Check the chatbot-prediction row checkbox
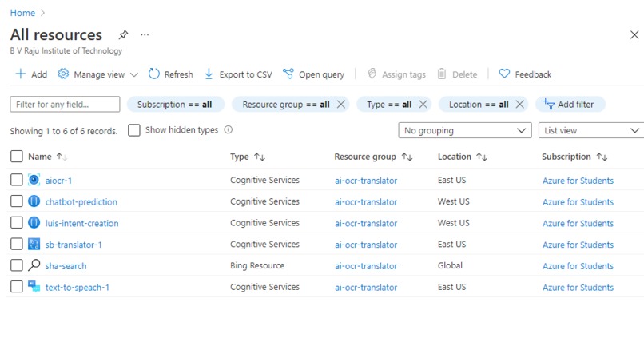The width and height of the screenshot is (644, 358). pos(17,201)
